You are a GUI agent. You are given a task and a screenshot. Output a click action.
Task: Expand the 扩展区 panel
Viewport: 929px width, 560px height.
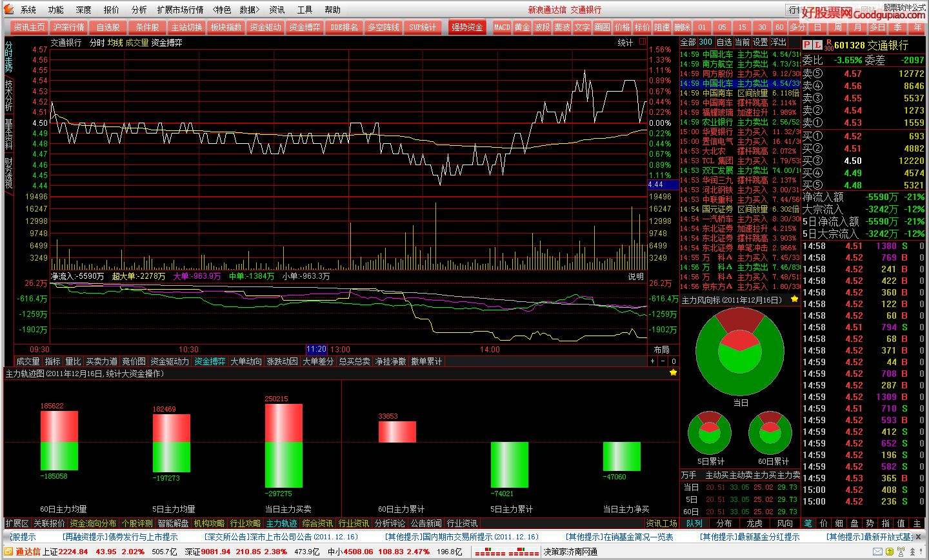coord(17,523)
